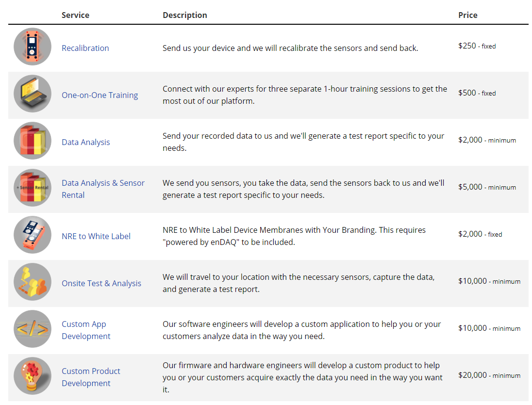Open the One-on-One Training link
Screen dimensions: 532x405
[100, 95]
